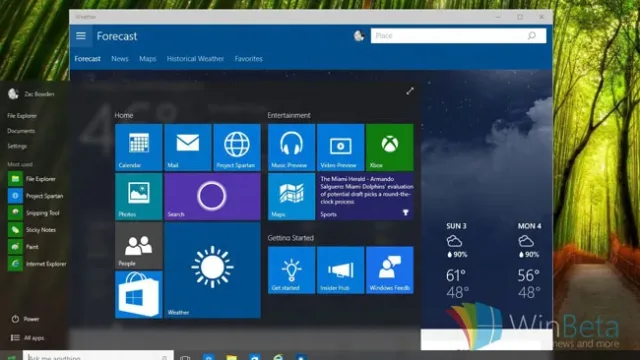Image resolution: width=640 pixels, height=360 pixels.
Task: Launch Project Spartan from Most used
Action: [37, 196]
